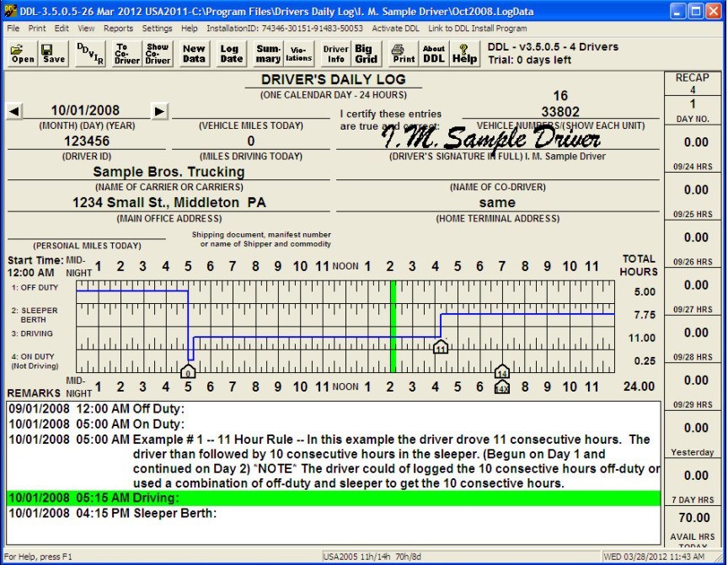Open the DVIR inspection report
The width and height of the screenshot is (728, 565).
point(88,52)
